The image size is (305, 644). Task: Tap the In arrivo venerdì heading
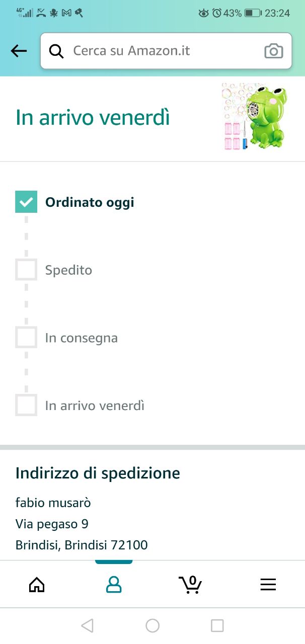pos(93,118)
